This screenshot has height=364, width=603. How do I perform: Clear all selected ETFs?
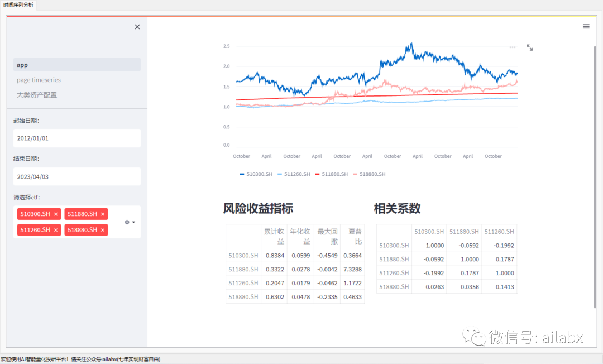127,222
